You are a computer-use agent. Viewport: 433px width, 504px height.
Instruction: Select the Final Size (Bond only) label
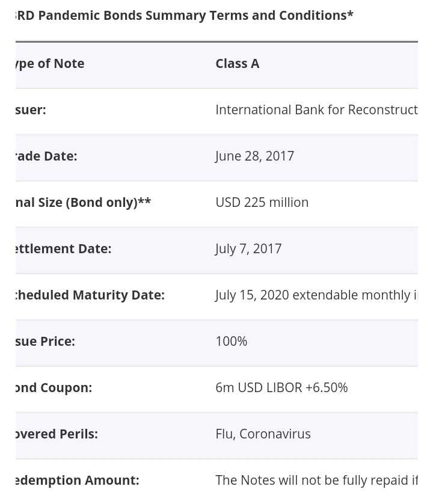(x=83, y=203)
